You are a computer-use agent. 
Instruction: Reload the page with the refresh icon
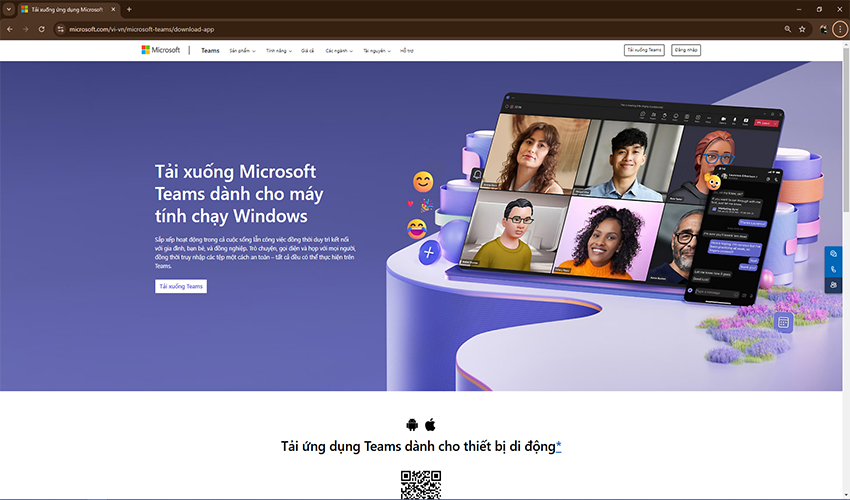coord(42,29)
